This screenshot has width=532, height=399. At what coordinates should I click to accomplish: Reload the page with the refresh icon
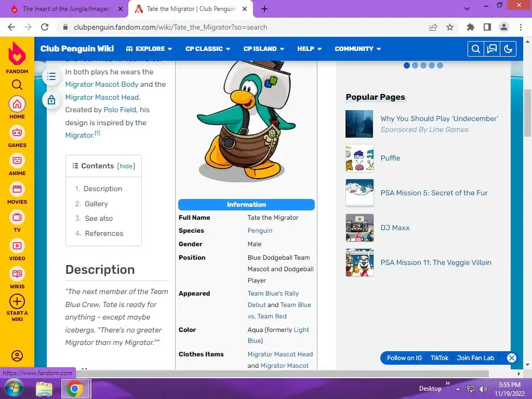(x=45, y=27)
